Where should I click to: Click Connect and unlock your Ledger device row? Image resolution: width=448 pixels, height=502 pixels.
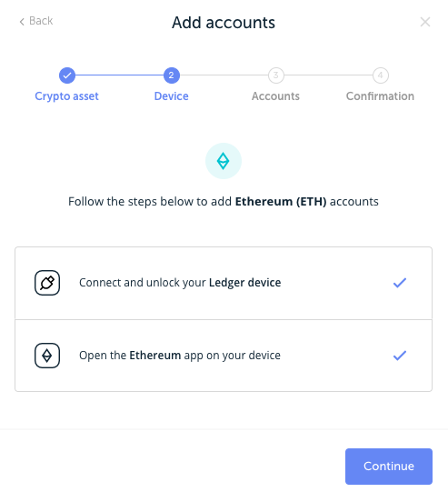pos(224,283)
